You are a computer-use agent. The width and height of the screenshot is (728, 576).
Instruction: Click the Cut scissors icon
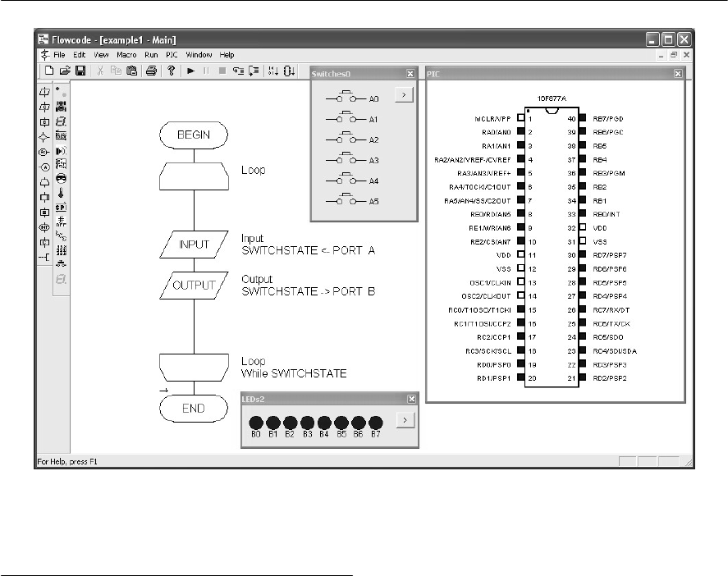pyautogui.click(x=100, y=71)
